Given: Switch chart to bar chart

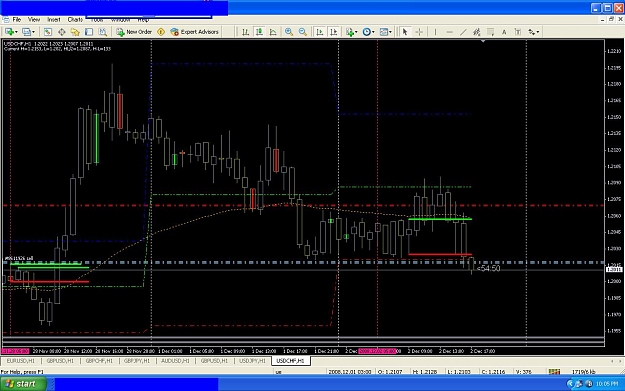Looking at the screenshot, I should (246, 32).
